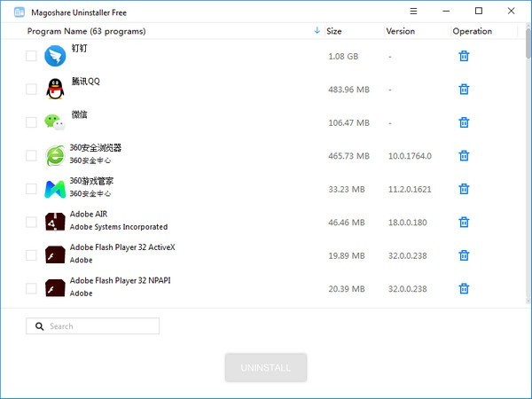Click the trash icon for 钉钉
The width and height of the screenshot is (532, 399).
pyautogui.click(x=464, y=56)
